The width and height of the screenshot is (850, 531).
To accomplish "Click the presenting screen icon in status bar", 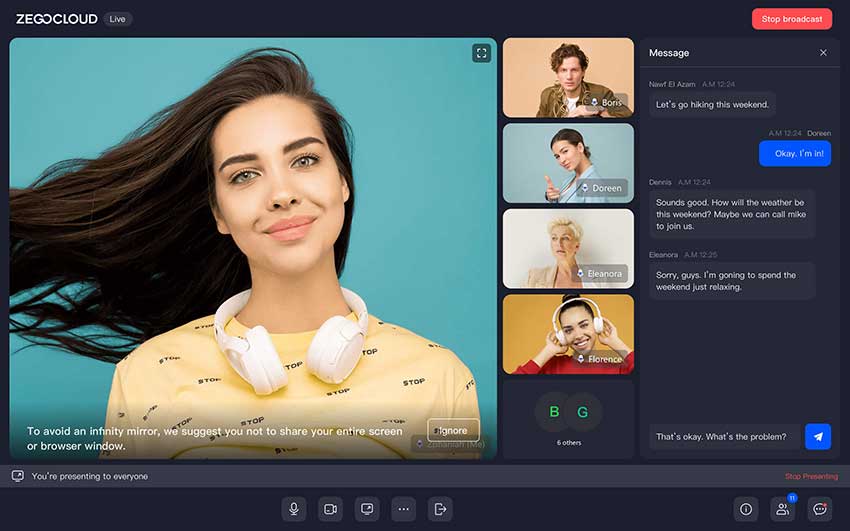I will [x=18, y=477].
